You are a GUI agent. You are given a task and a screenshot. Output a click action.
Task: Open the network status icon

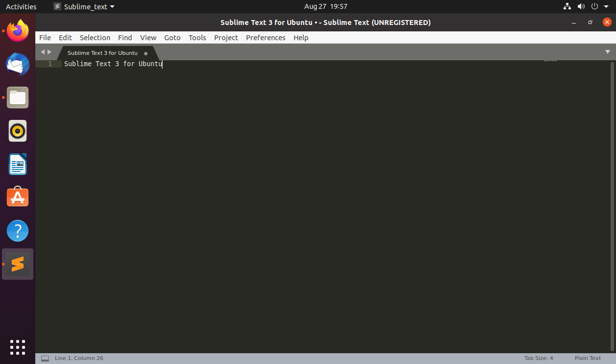tap(567, 7)
